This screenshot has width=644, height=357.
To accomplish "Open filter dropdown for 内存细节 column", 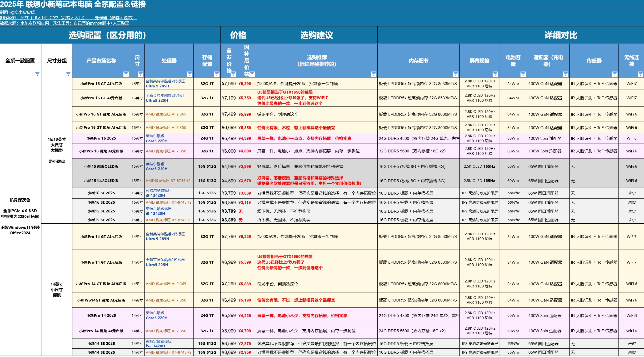I will click(x=455, y=74).
